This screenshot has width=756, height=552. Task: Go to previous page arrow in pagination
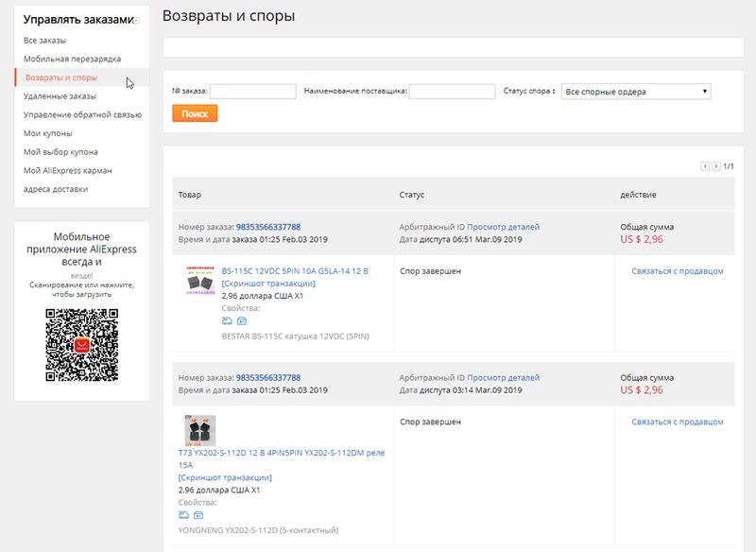(x=705, y=166)
